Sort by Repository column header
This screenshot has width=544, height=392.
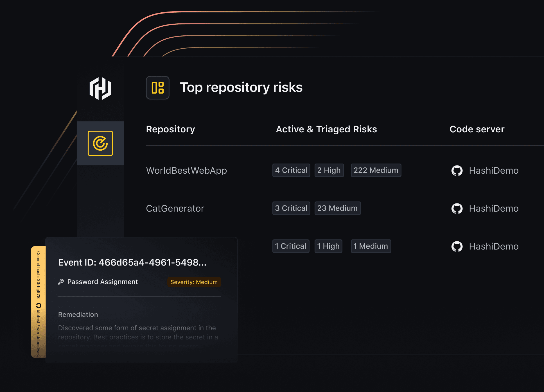pyautogui.click(x=170, y=129)
